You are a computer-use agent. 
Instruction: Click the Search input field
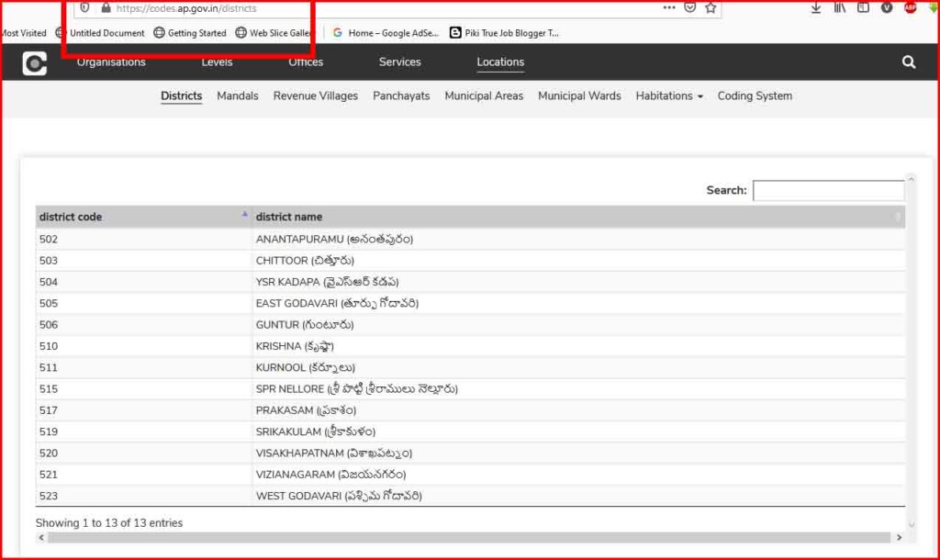click(828, 191)
